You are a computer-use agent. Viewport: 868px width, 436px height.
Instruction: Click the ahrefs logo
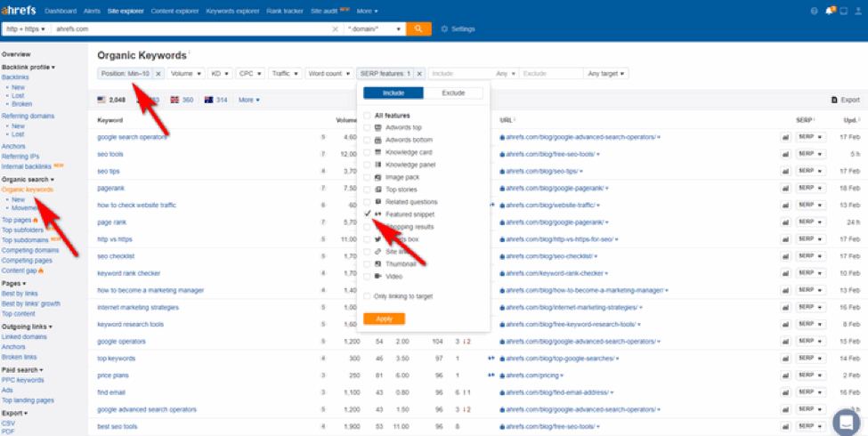click(19, 11)
